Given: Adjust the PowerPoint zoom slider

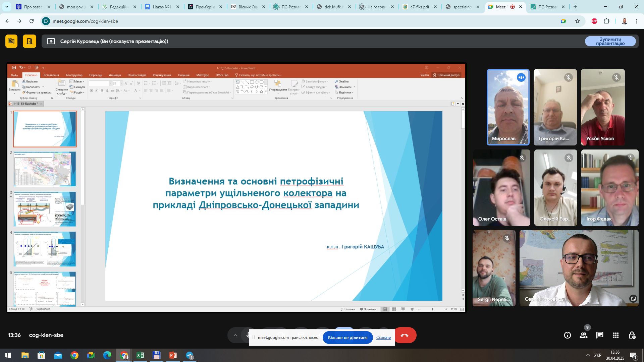Looking at the screenshot, I should (432, 309).
